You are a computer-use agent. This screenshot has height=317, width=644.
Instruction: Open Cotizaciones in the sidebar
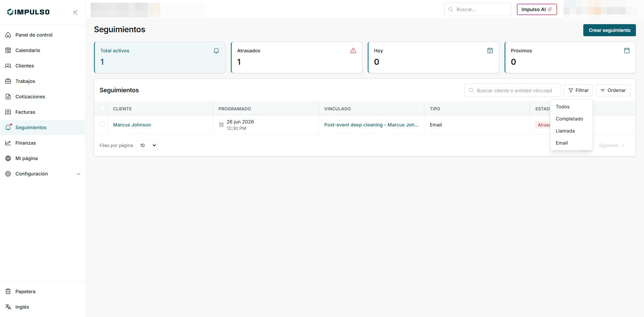click(43, 97)
